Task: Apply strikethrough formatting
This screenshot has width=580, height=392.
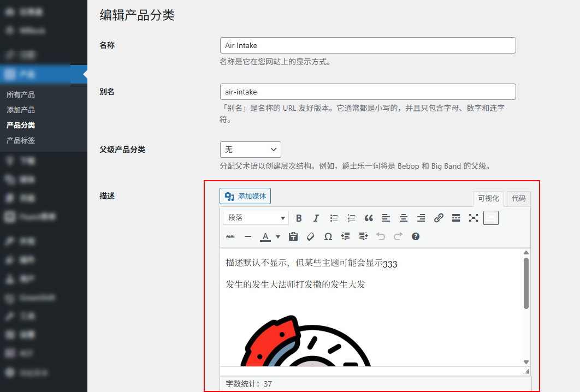Action: pos(230,237)
